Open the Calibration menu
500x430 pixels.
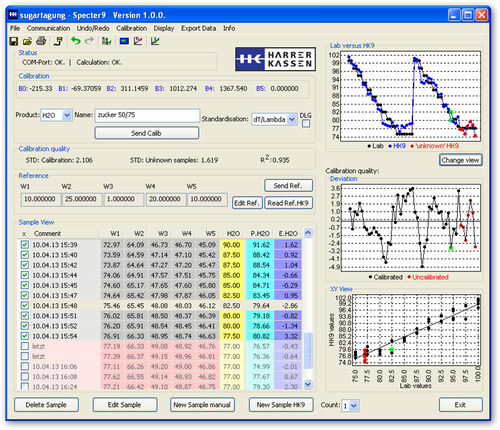coord(132,28)
